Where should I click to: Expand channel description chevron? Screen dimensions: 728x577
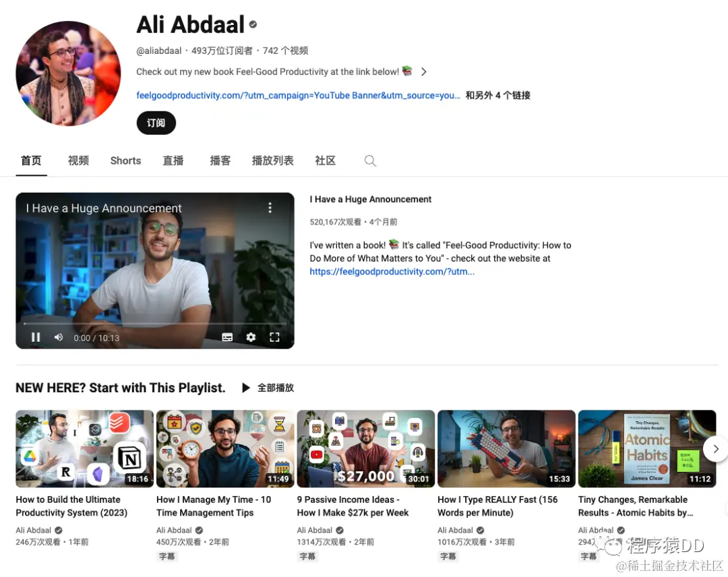423,72
